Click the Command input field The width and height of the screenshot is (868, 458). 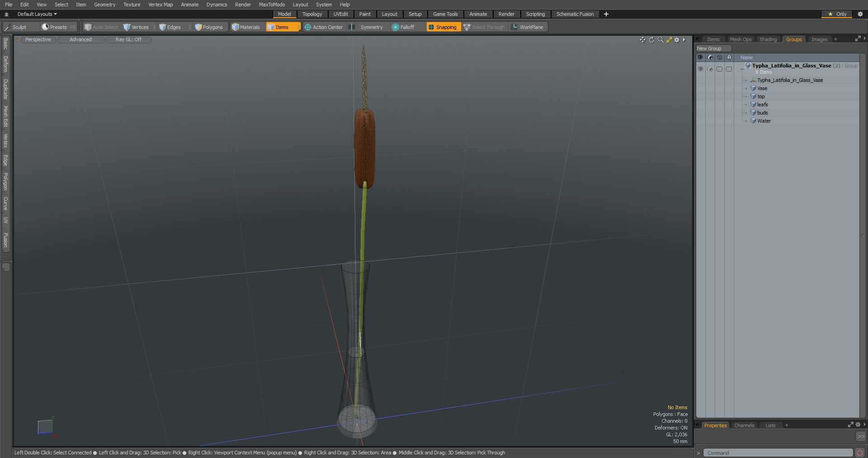[778, 453]
